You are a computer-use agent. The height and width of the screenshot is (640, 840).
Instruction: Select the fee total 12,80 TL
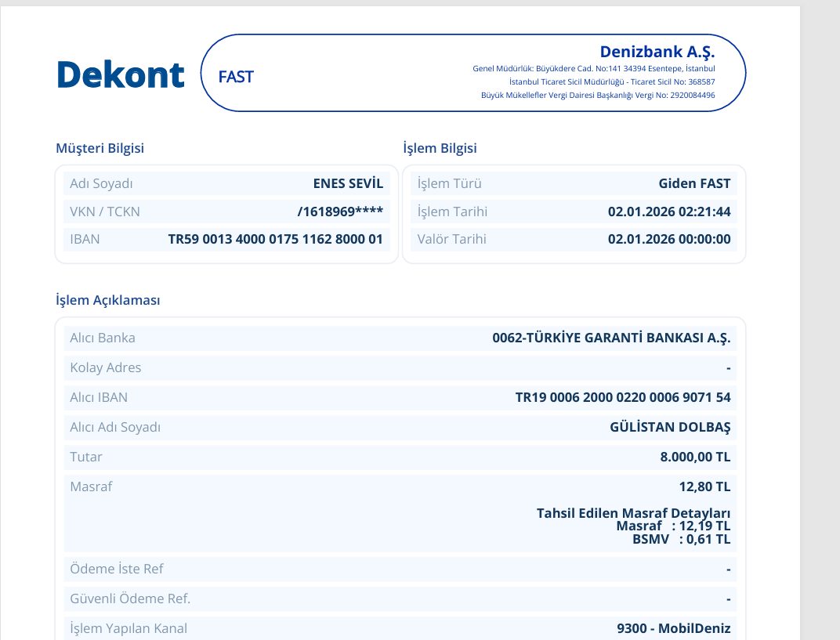(x=704, y=486)
